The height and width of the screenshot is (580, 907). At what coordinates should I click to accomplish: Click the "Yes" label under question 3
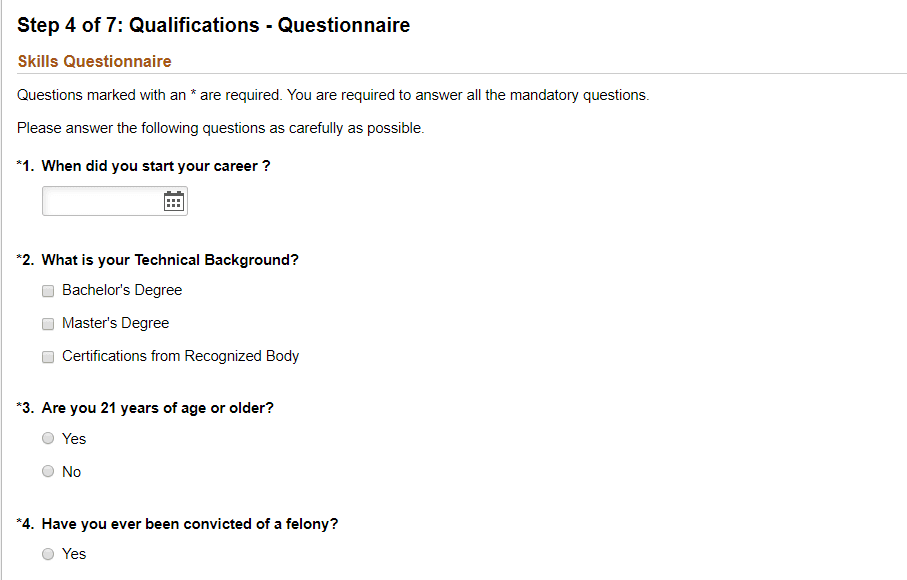click(x=74, y=439)
